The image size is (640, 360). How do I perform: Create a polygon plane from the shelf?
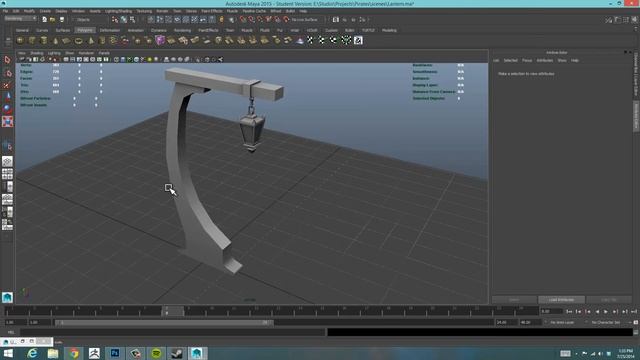pos(67,40)
